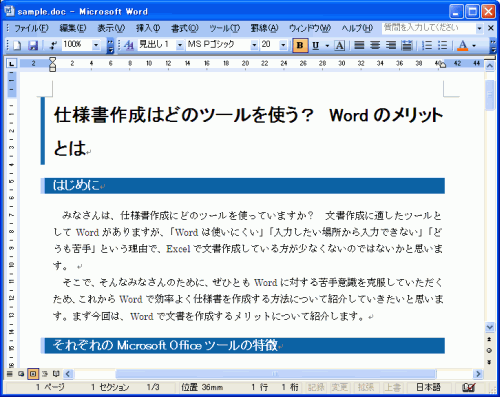Apply distributed alignment
500x397 pixels.
407,45
